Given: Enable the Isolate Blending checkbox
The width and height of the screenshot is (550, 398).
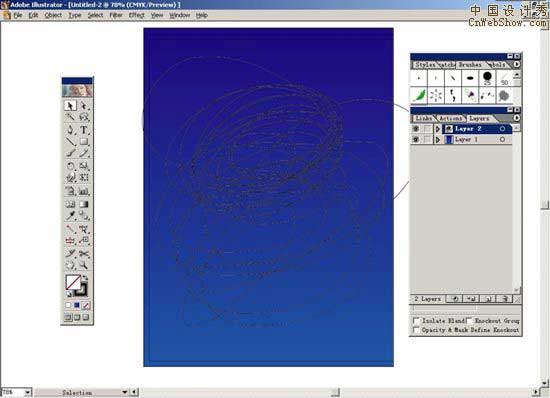Looking at the screenshot, I should (416, 321).
